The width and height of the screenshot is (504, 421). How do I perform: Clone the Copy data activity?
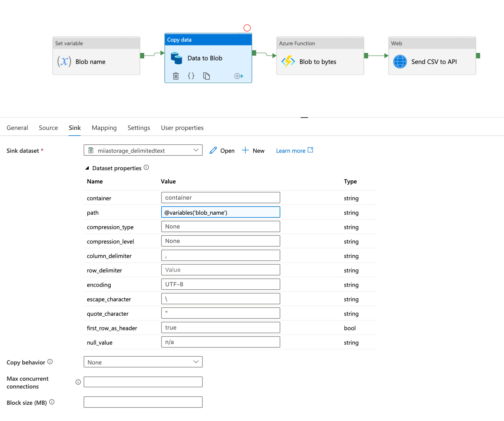(x=206, y=76)
